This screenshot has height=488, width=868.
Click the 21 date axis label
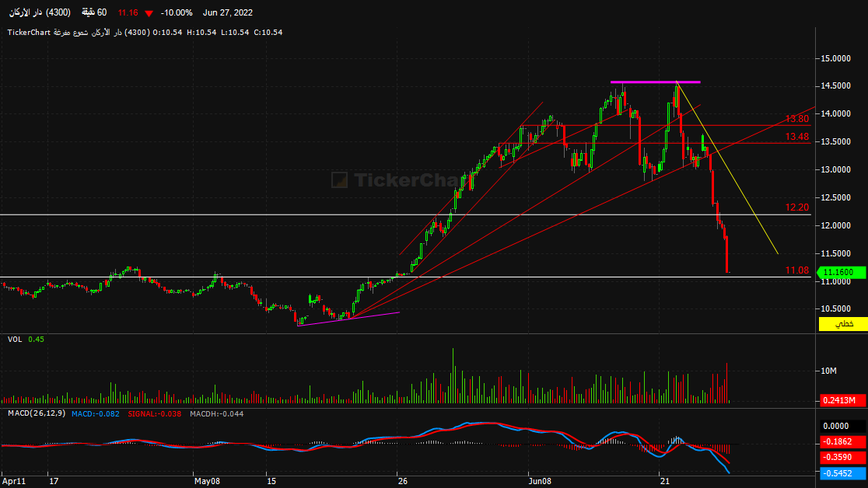[x=665, y=481]
